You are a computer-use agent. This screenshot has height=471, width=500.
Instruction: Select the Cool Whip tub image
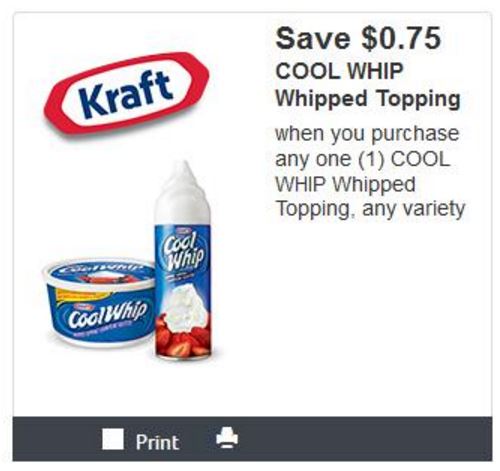click(99, 302)
